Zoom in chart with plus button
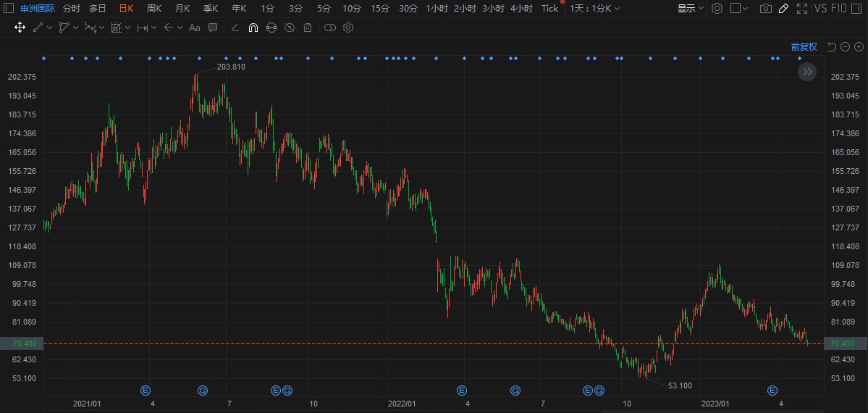Viewport: 868px width, 413px height. 859,47
